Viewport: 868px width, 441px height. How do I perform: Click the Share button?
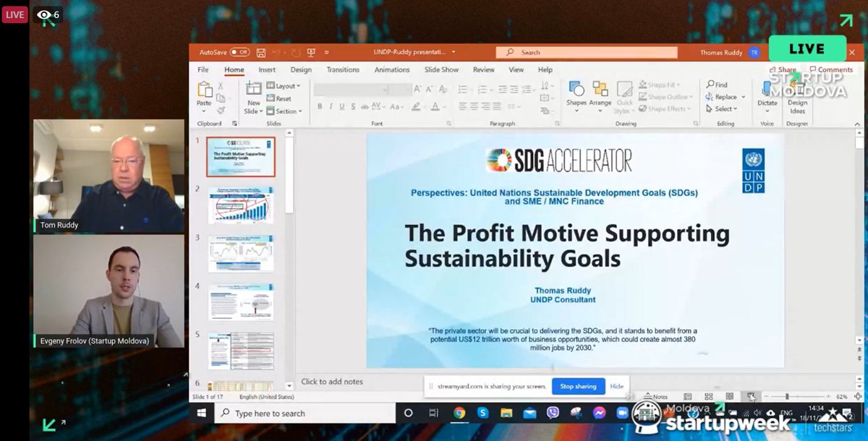[783, 70]
